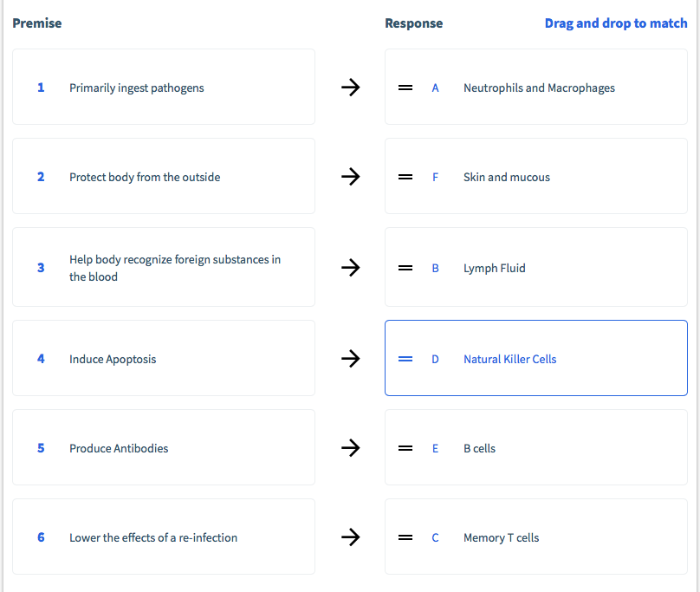Click the drag handle on 'Neutrophils and Macrophages'
The image size is (700, 592).
pyautogui.click(x=405, y=87)
